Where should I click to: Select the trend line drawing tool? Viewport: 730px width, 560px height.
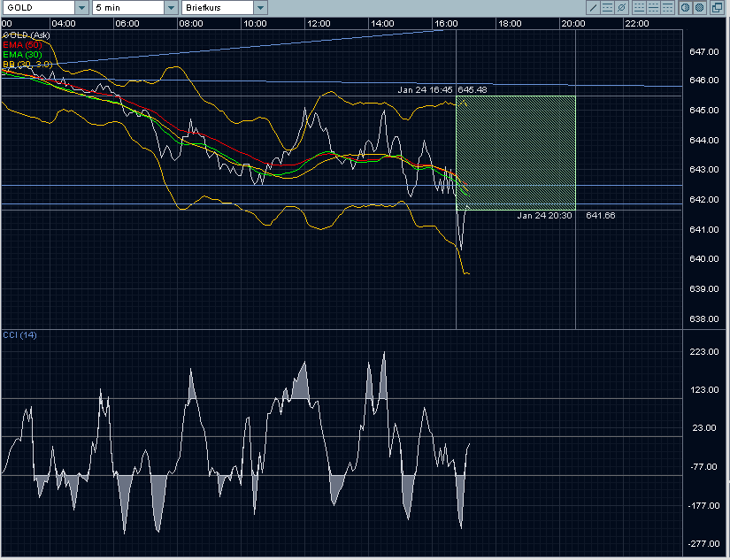592,7
